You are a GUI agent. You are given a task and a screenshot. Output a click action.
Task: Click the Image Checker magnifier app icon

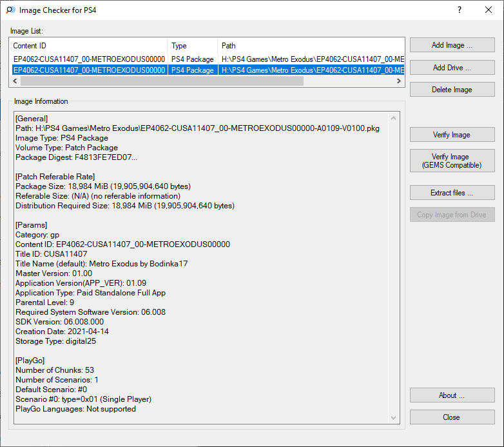[10, 10]
